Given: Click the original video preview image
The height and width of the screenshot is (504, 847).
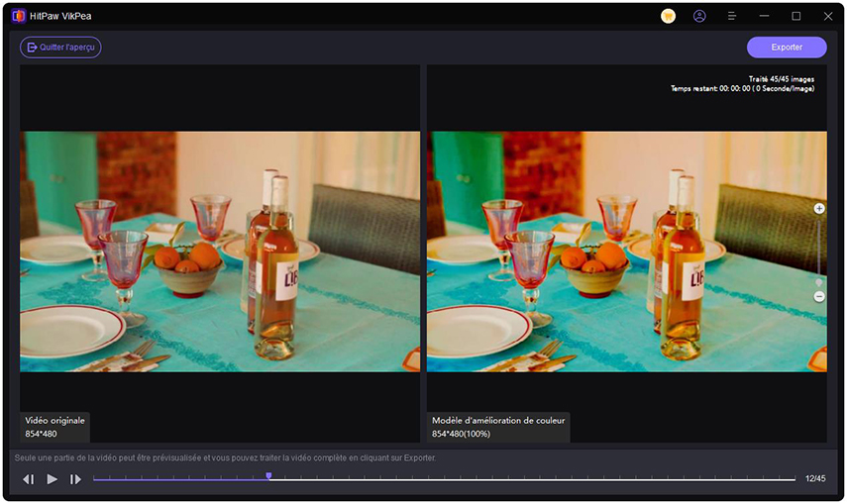Looking at the screenshot, I should [x=220, y=252].
